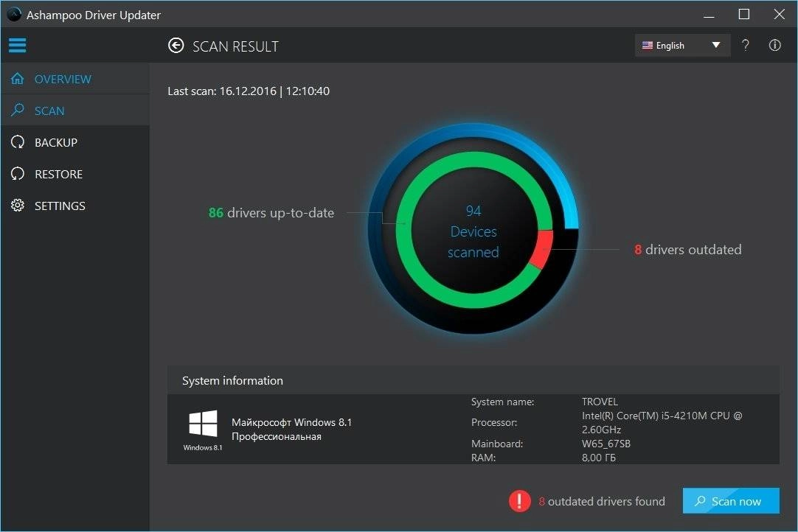Select the SCAN menu item
The image size is (798, 532).
click(75, 111)
